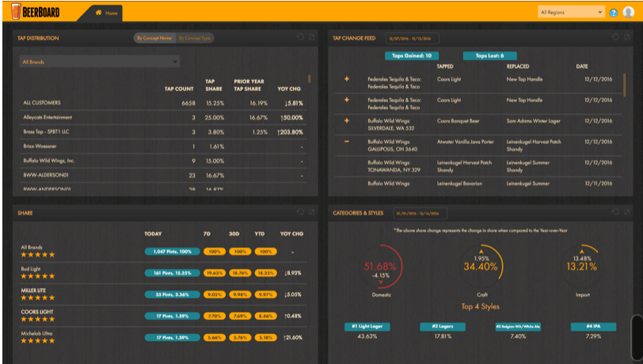Image resolution: width=643 pixels, height=364 pixels.
Task: Click the DATE column header
Action: click(582, 66)
